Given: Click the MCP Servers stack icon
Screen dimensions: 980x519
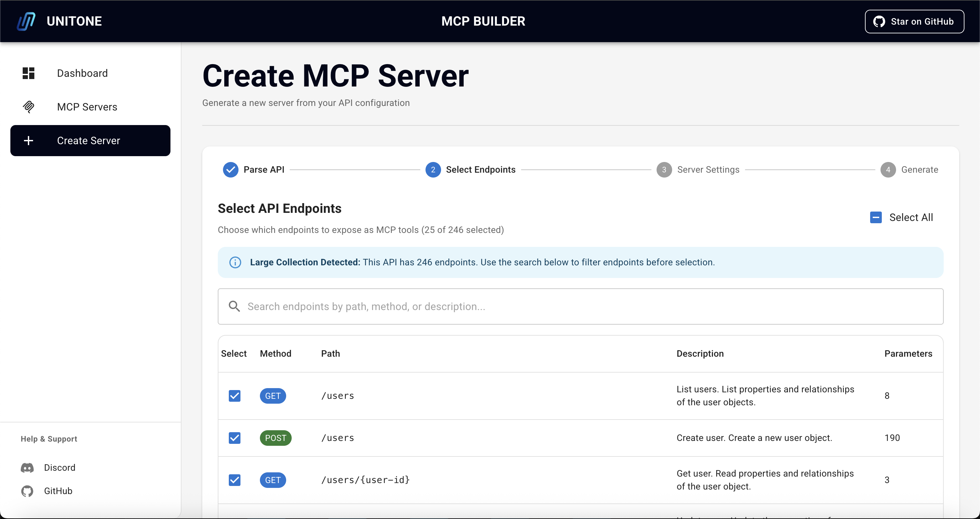Looking at the screenshot, I should click(x=29, y=107).
